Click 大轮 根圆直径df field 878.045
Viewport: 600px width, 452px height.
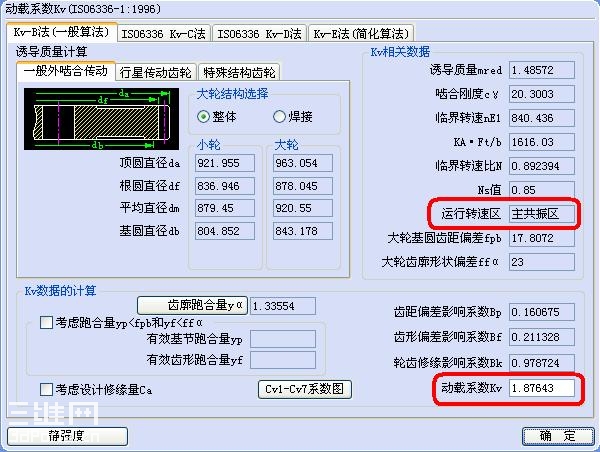(303, 186)
